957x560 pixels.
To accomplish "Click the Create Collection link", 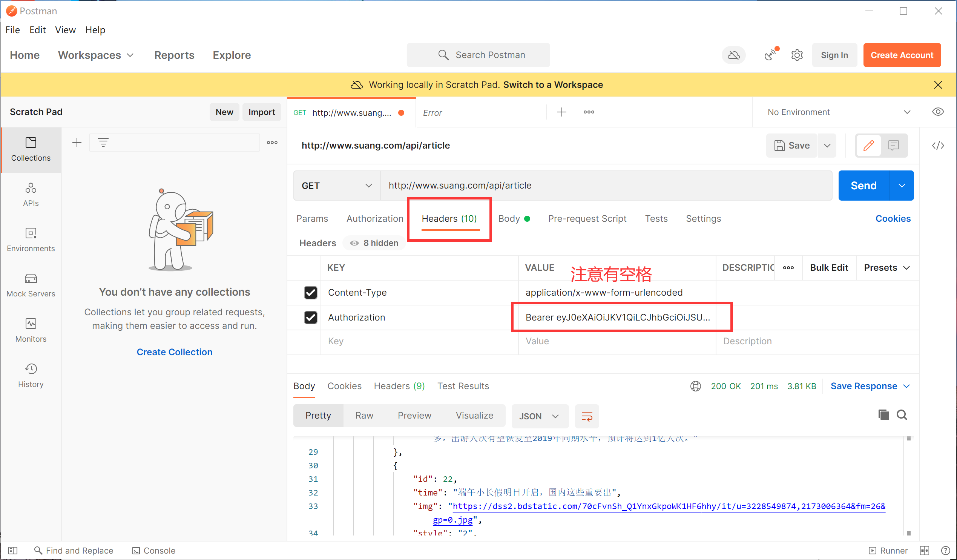I will tap(174, 352).
